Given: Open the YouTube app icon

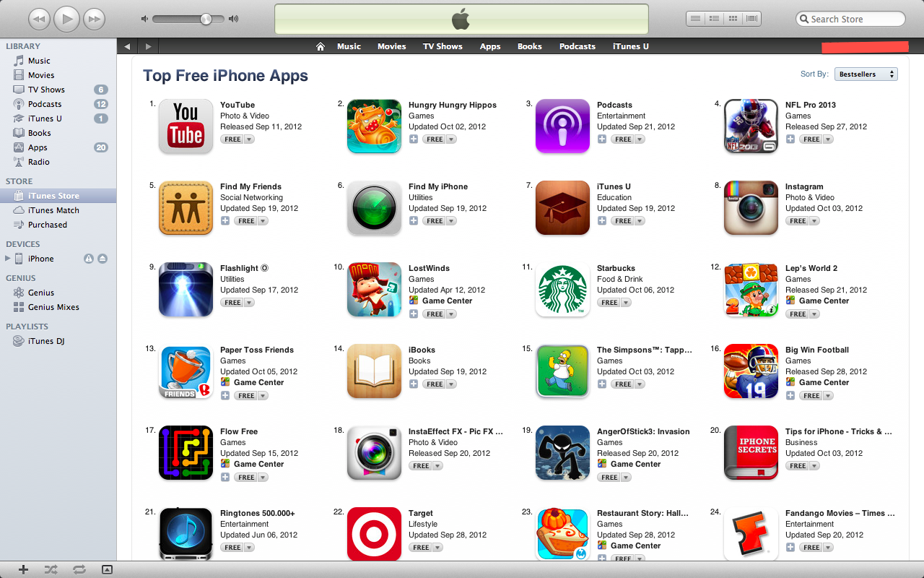Looking at the screenshot, I should tap(186, 126).
